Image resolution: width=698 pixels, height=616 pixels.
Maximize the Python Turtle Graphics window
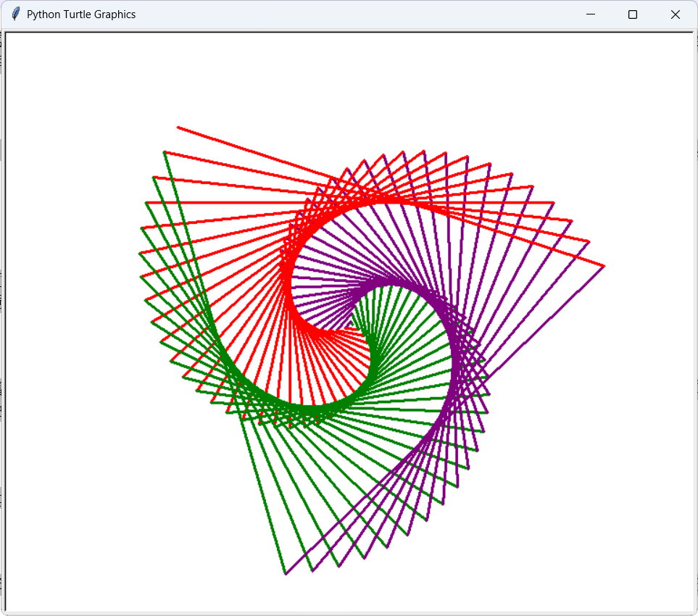633,14
